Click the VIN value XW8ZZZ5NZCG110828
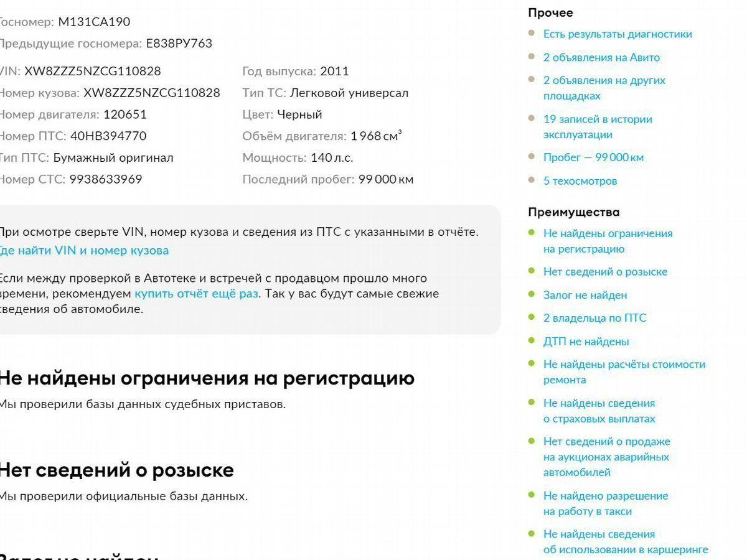 (x=92, y=72)
